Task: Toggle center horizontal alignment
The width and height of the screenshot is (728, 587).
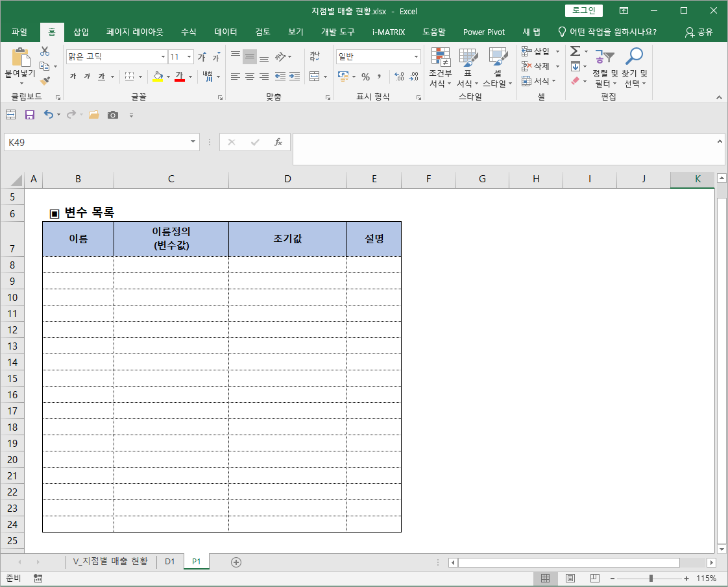Action: (x=250, y=77)
